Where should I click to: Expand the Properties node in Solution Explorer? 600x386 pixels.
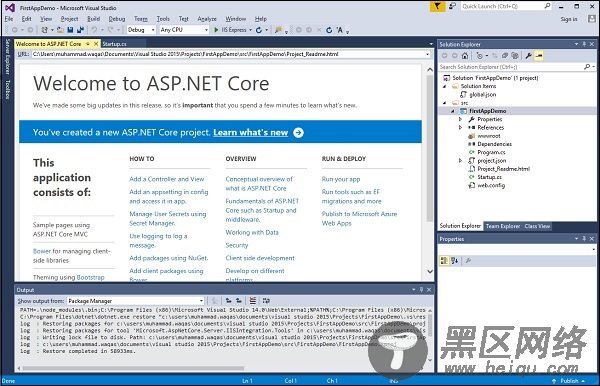(460, 119)
